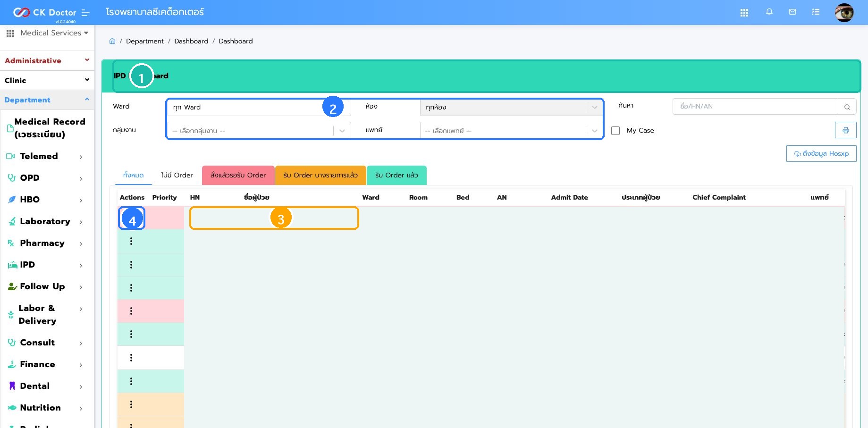Click the Labor & Delivery baby icon
The height and width of the screenshot is (428, 868).
click(11, 314)
